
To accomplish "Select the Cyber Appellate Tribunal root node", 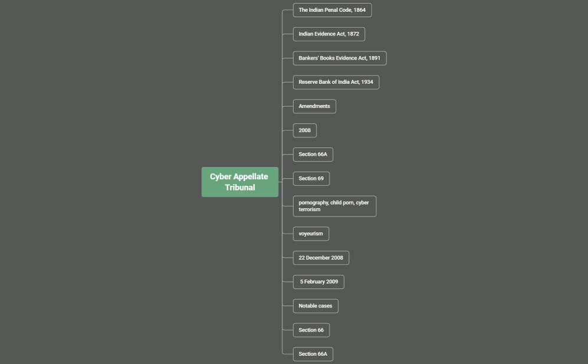I will (239, 182).
